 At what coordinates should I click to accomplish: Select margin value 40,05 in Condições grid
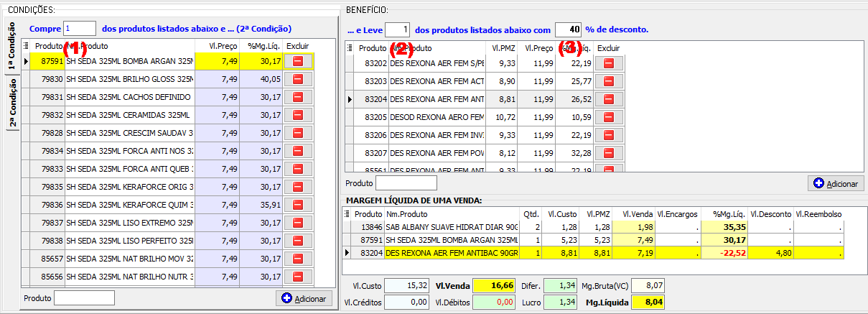261,79
